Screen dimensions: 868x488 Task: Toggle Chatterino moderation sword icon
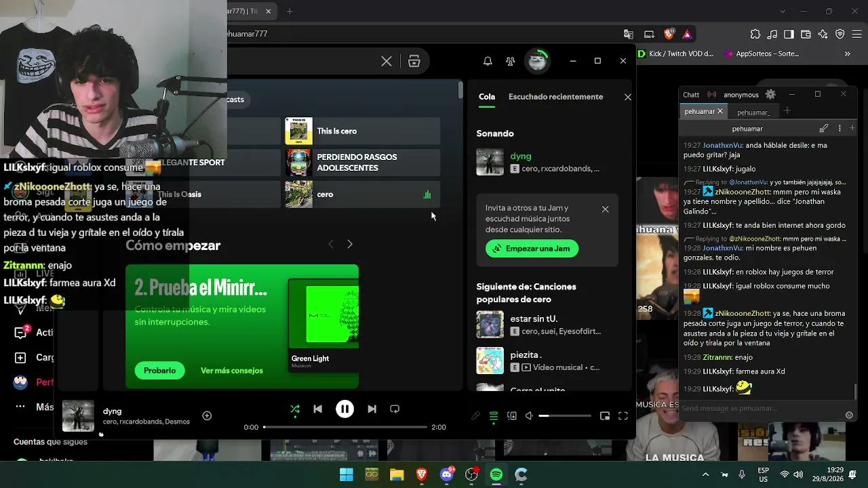click(x=824, y=128)
